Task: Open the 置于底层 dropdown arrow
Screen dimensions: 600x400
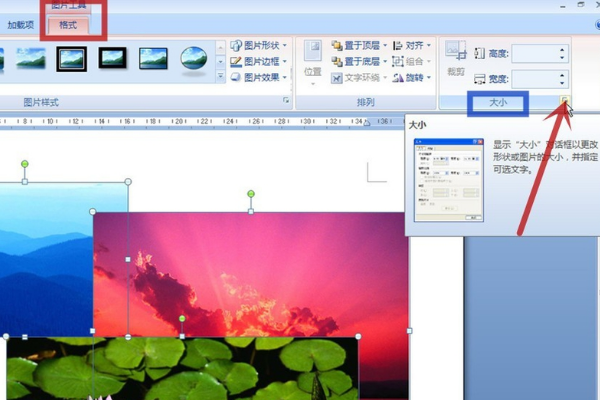Action: click(x=385, y=61)
